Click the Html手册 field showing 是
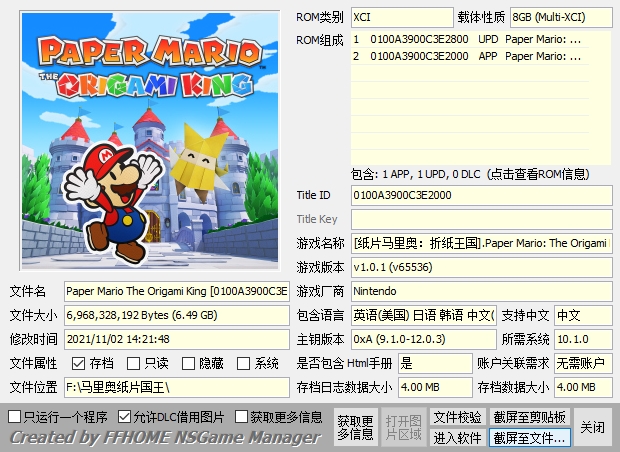Viewport: 620px width, 452px height. [x=435, y=363]
